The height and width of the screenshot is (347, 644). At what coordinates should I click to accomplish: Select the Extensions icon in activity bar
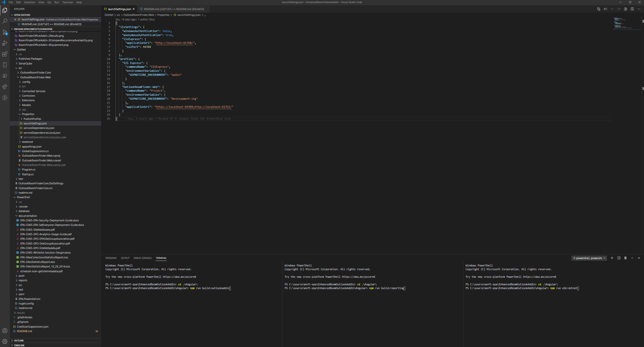(x=5, y=54)
